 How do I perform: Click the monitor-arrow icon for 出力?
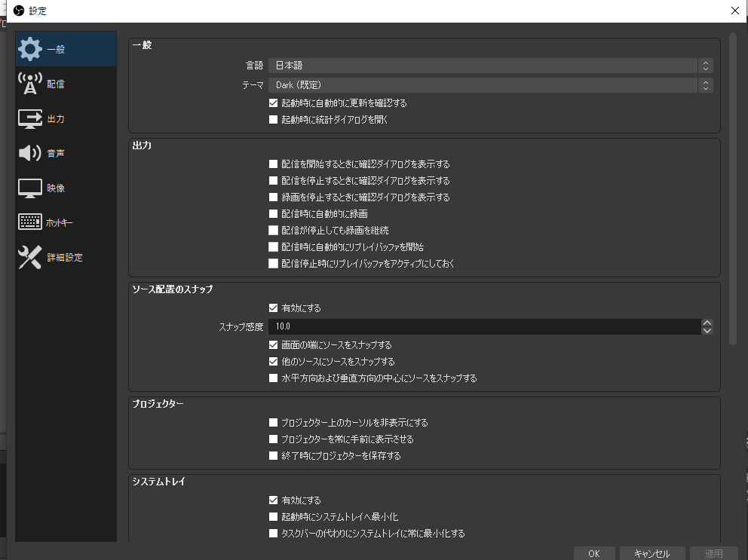tap(30, 118)
